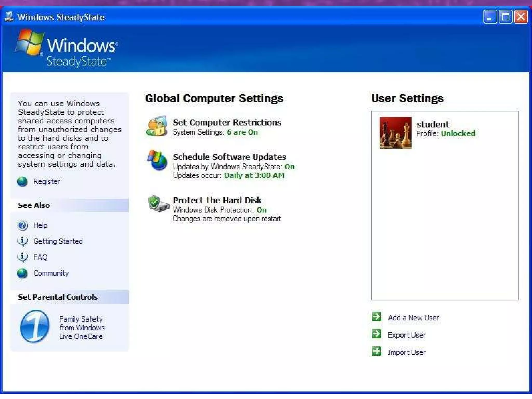The image size is (532, 399).
Task: Click the Register text link
Action: pos(46,182)
